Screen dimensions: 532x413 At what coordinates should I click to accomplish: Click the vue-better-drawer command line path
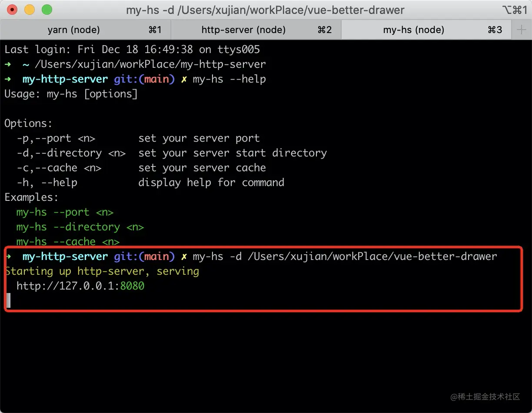tap(372, 256)
